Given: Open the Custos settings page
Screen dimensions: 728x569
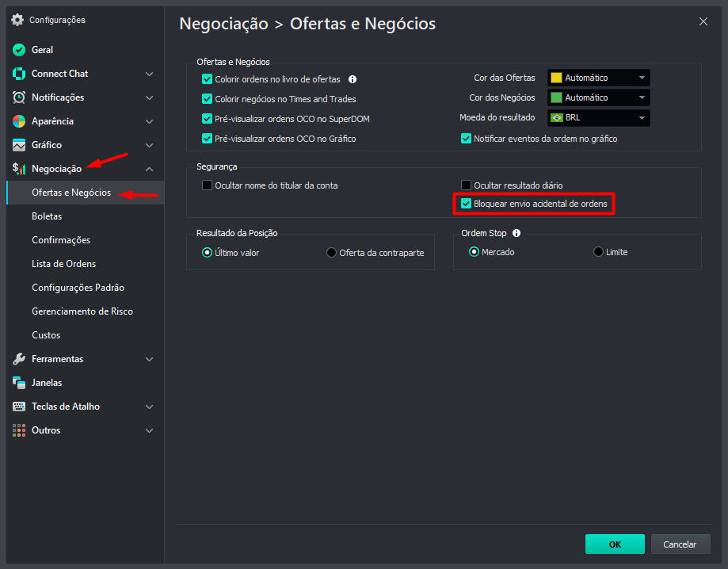Looking at the screenshot, I should (46, 334).
